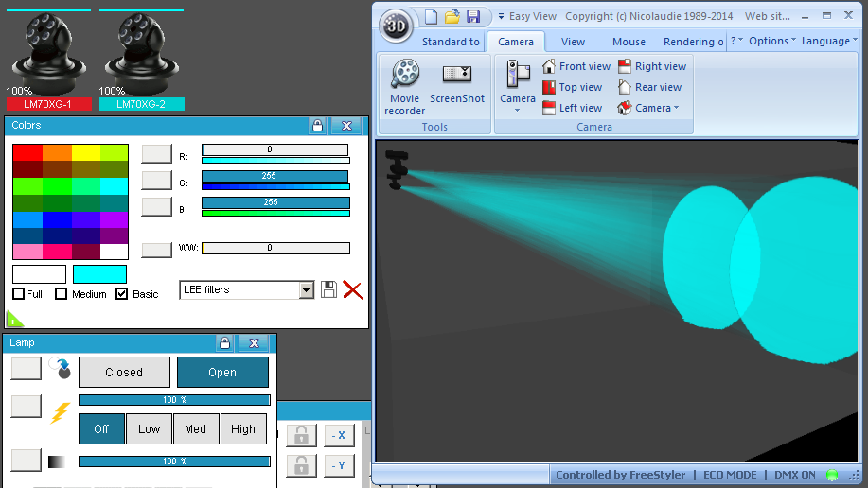Close the Lamp panel
Viewport: 868px width, 488px height.
coord(254,343)
